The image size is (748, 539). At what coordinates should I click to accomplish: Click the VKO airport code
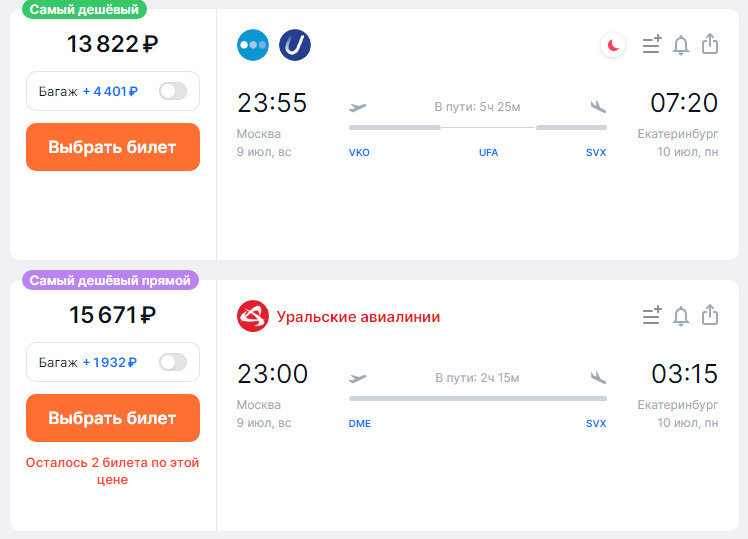pyautogui.click(x=359, y=153)
